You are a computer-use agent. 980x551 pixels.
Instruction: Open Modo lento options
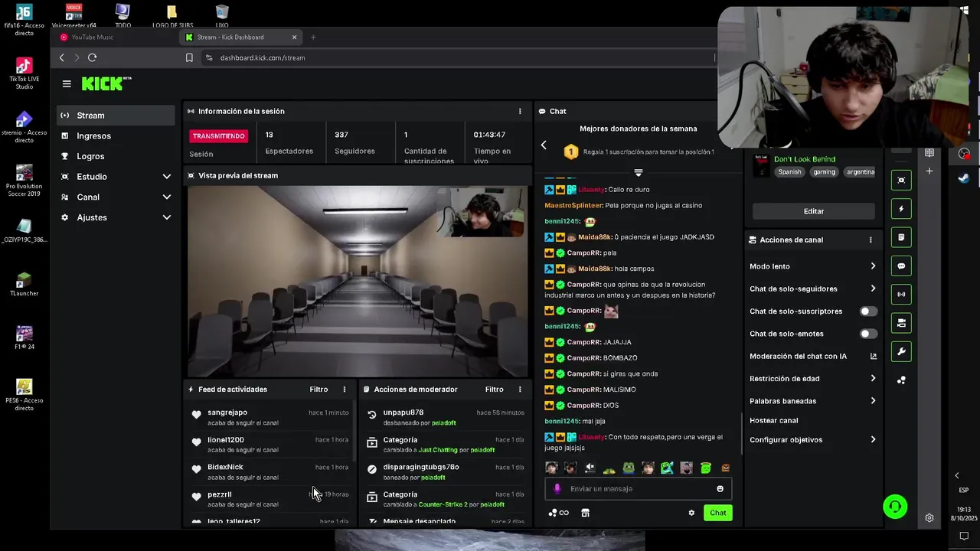point(812,266)
